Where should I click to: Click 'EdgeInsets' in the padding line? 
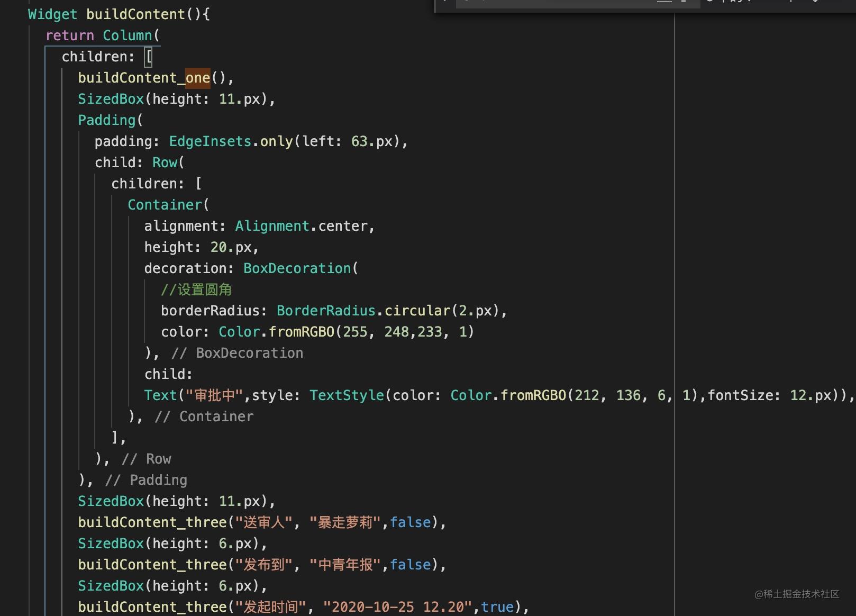click(210, 141)
